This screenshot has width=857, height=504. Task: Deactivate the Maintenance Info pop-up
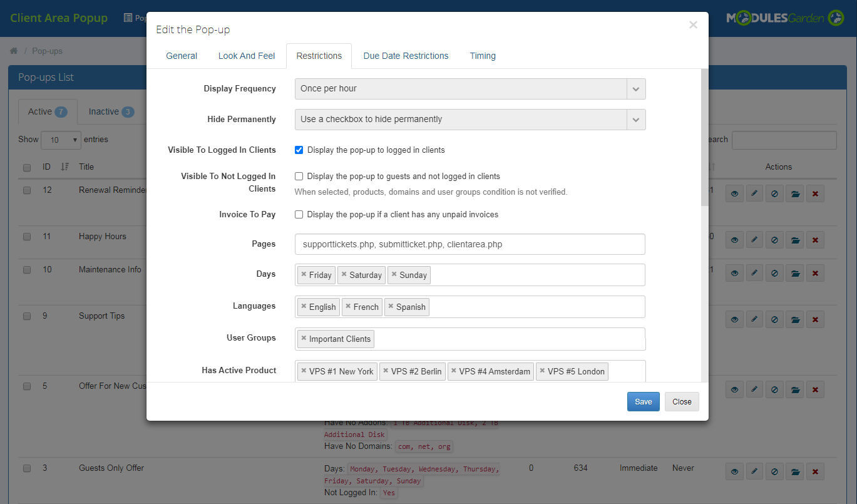[774, 272]
